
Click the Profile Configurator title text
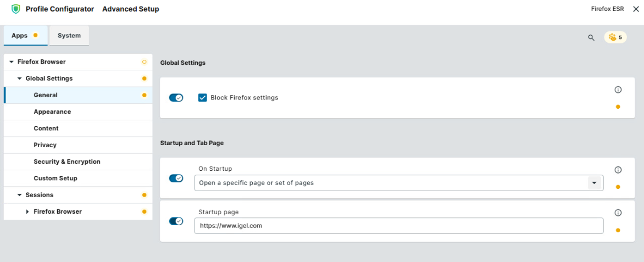coord(60,9)
